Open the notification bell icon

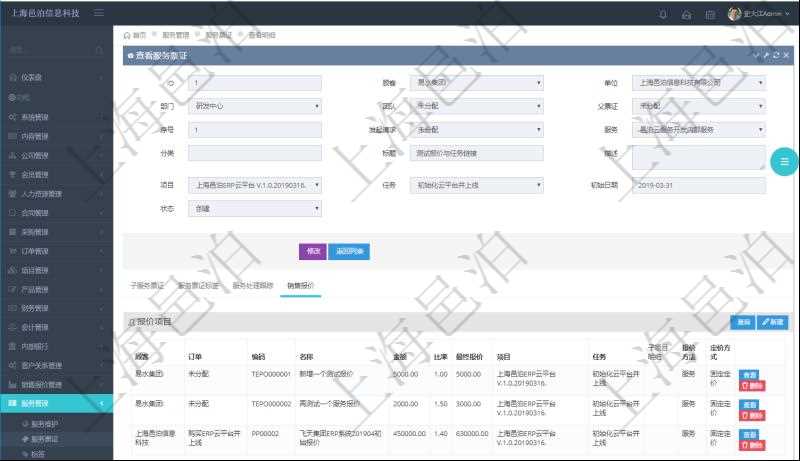[663, 14]
